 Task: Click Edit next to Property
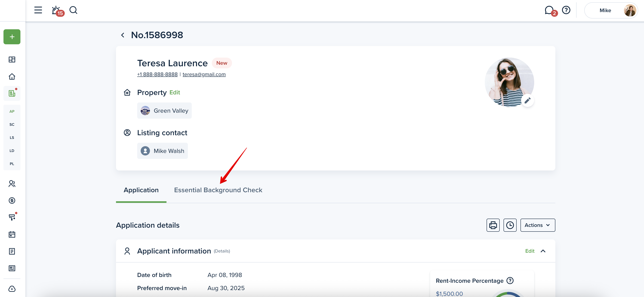pos(175,92)
